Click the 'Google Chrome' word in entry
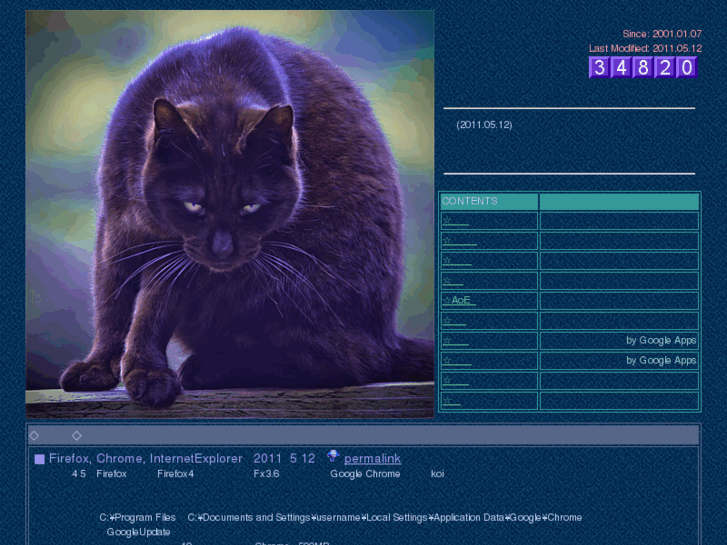 pos(365,474)
